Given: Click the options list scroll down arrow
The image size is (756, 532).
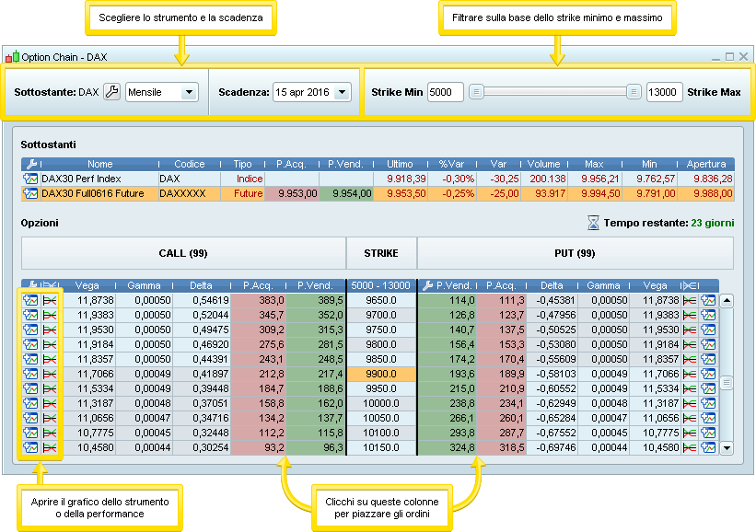Looking at the screenshot, I should point(727,447).
